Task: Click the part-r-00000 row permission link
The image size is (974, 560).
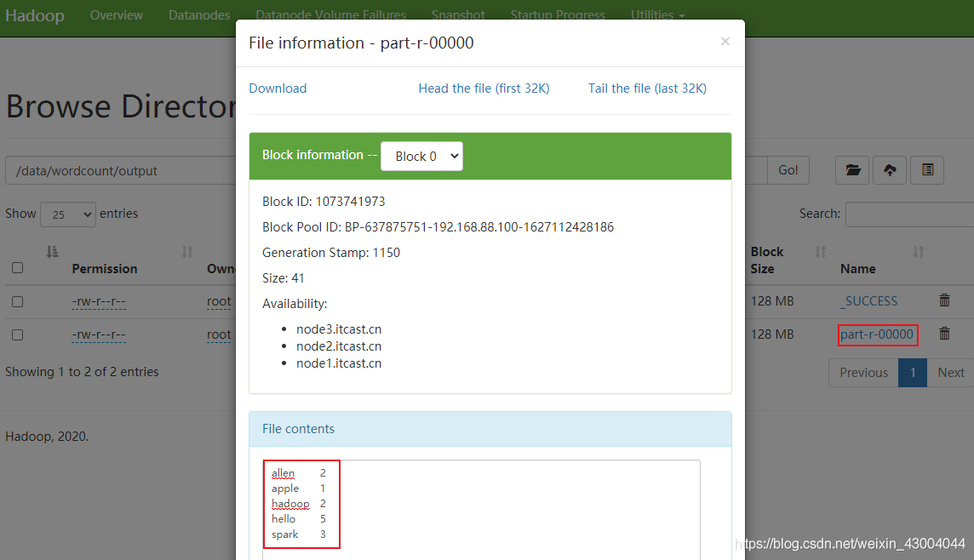Action: pos(99,334)
